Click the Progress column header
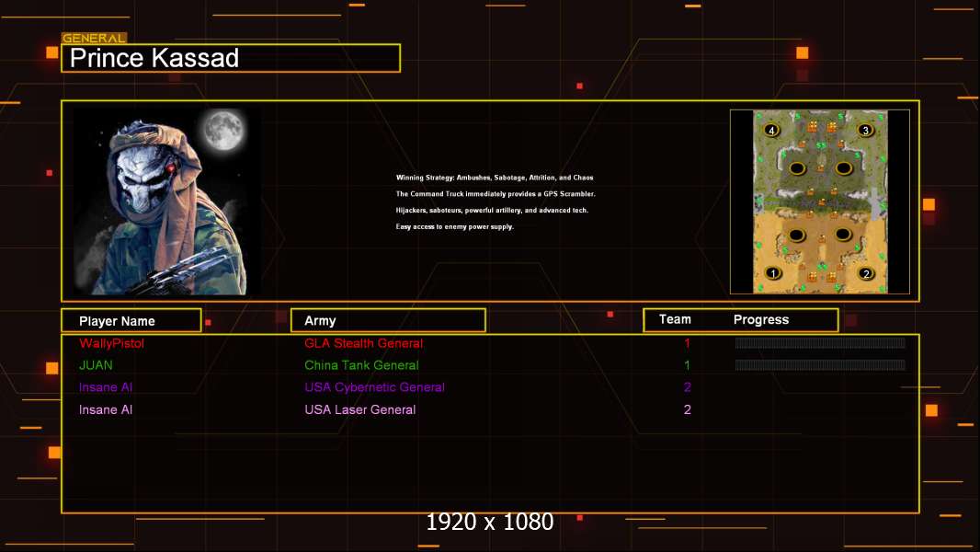This screenshot has height=552, width=980. pos(760,319)
